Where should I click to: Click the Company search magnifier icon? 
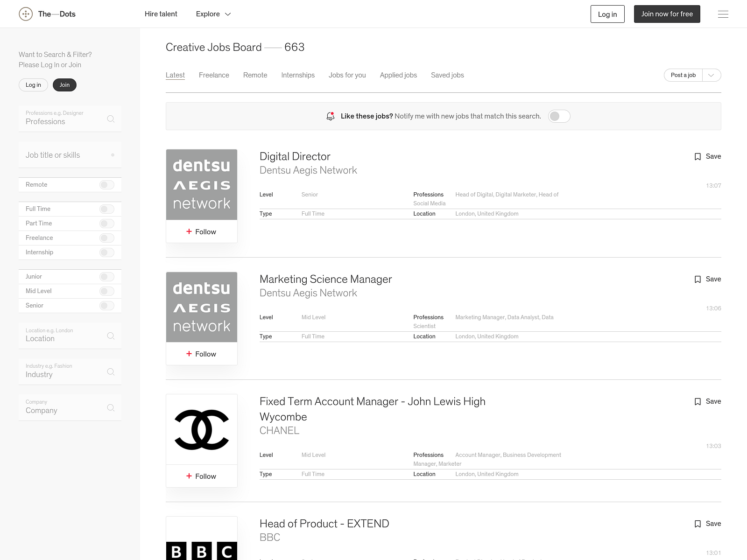pos(111,407)
